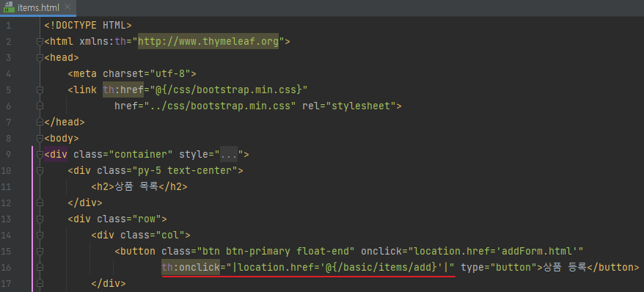Collapse the row div fold on line 13
This screenshot has height=292, width=644.
click(40, 219)
